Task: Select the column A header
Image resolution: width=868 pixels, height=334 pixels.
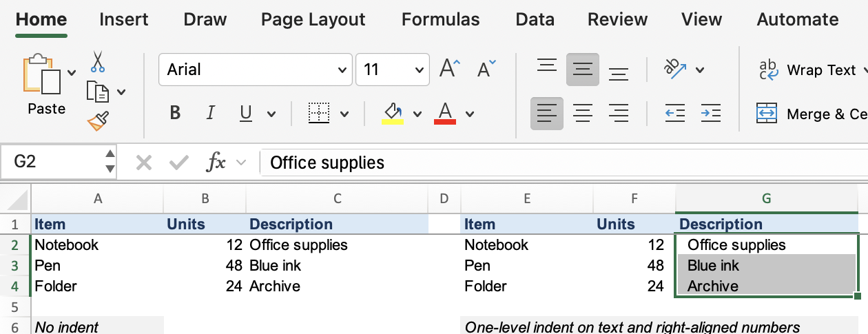Action: (x=98, y=199)
